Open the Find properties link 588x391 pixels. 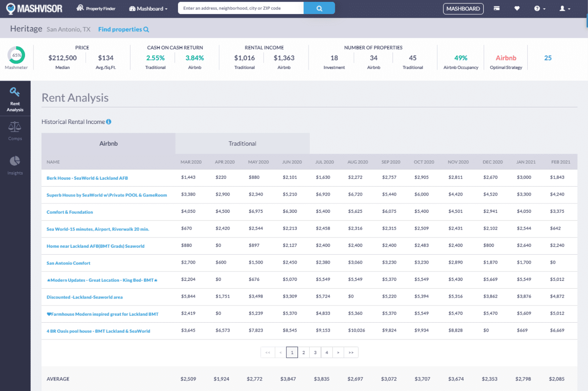tap(121, 29)
